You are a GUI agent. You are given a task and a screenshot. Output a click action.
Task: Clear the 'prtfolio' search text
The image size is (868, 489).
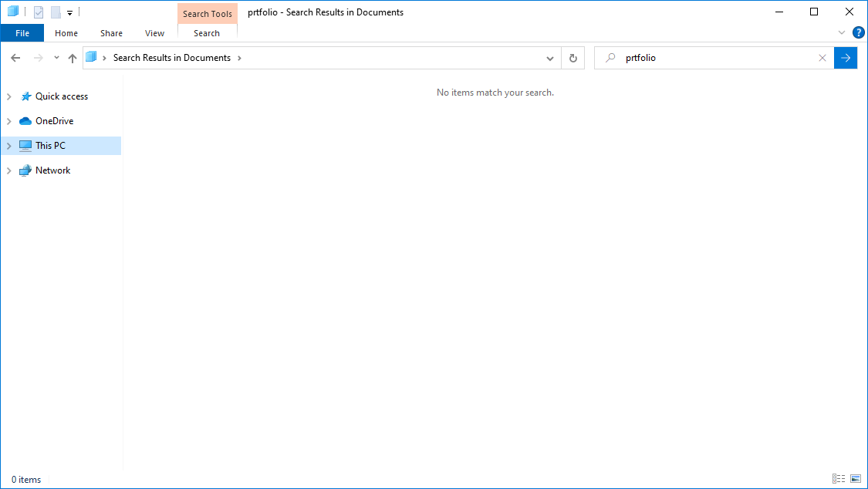[822, 58]
